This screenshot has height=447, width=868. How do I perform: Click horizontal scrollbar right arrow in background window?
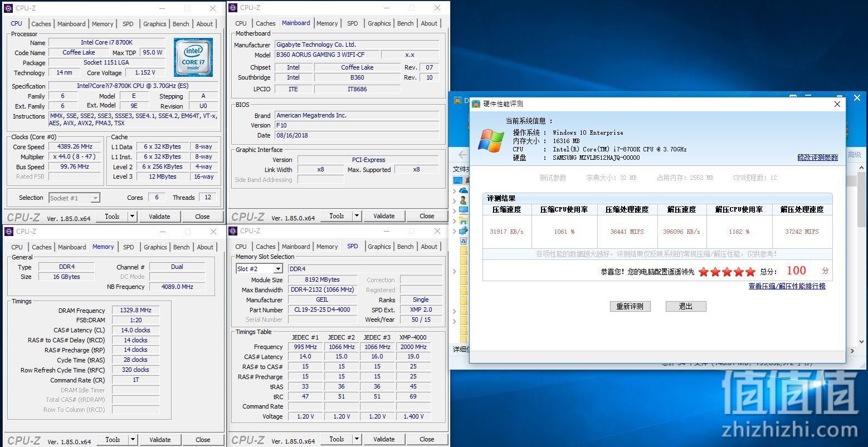coord(852,351)
